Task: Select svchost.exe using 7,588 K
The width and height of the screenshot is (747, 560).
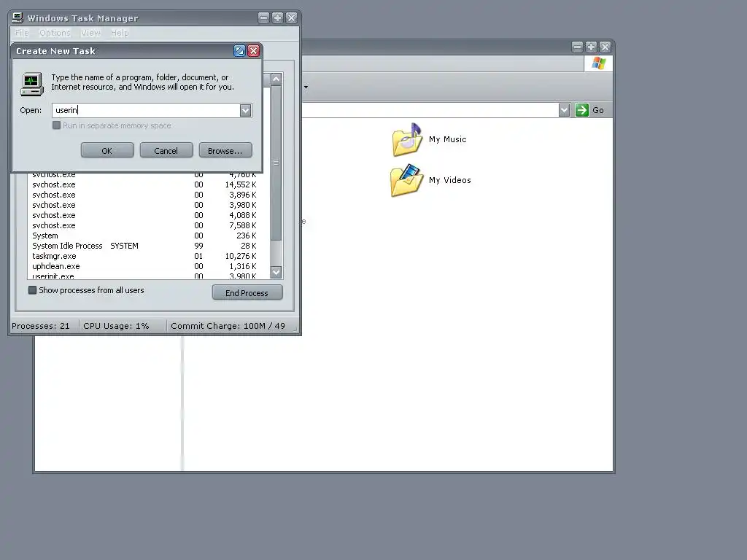Action: [144, 226]
